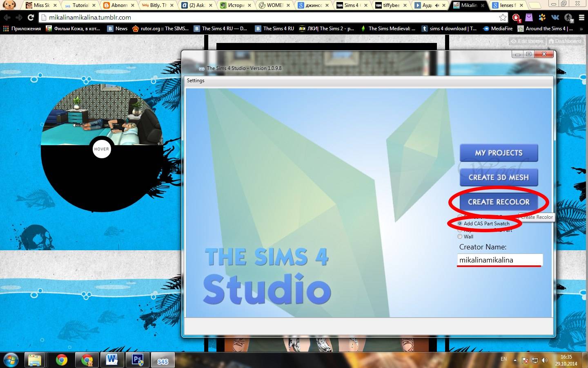Switch to Sims 4 Studio taskbar icon
Image resolution: width=588 pixels, height=368 pixels.
pyautogui.click(x=163, y=361)
